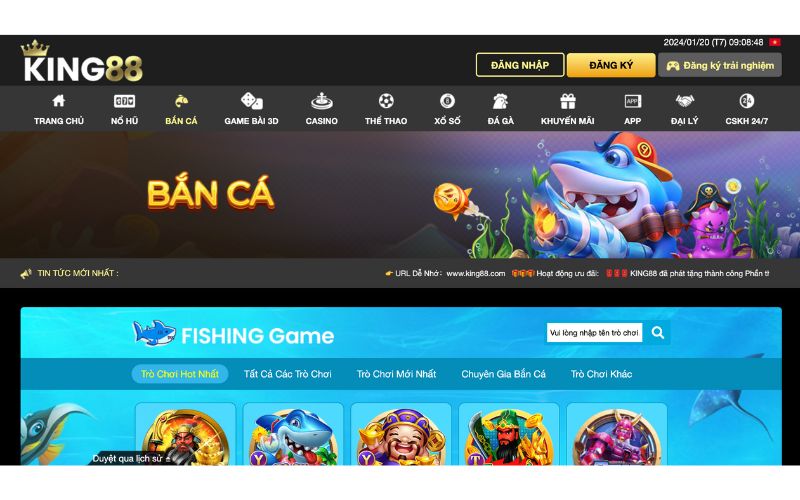
Task: Open Khuyến Mãi gift box icon
Action: [568, 101]
